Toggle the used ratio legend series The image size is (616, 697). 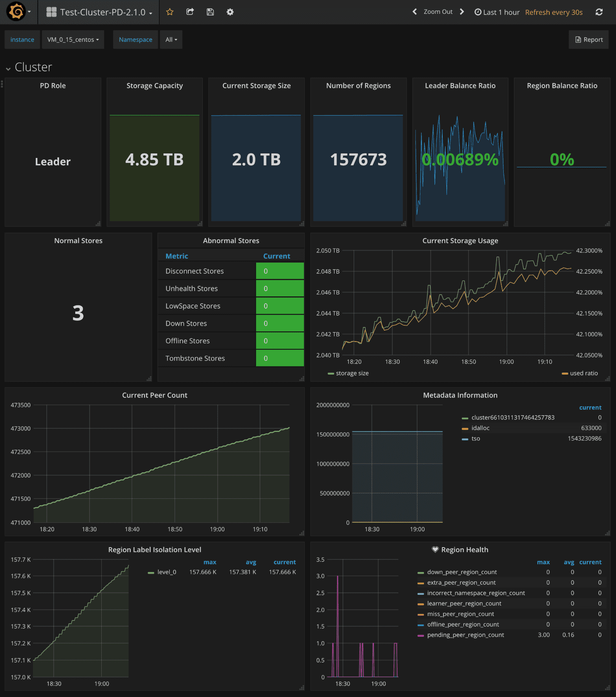pyautogui.click(x=583, y=373)
